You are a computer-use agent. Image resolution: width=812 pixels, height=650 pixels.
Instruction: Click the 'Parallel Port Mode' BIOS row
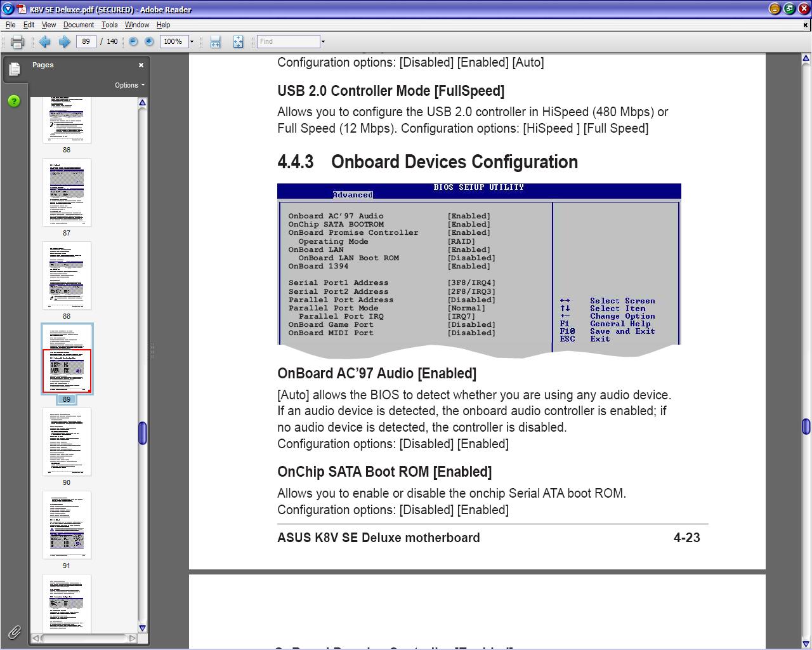click(x=387, y=308)
